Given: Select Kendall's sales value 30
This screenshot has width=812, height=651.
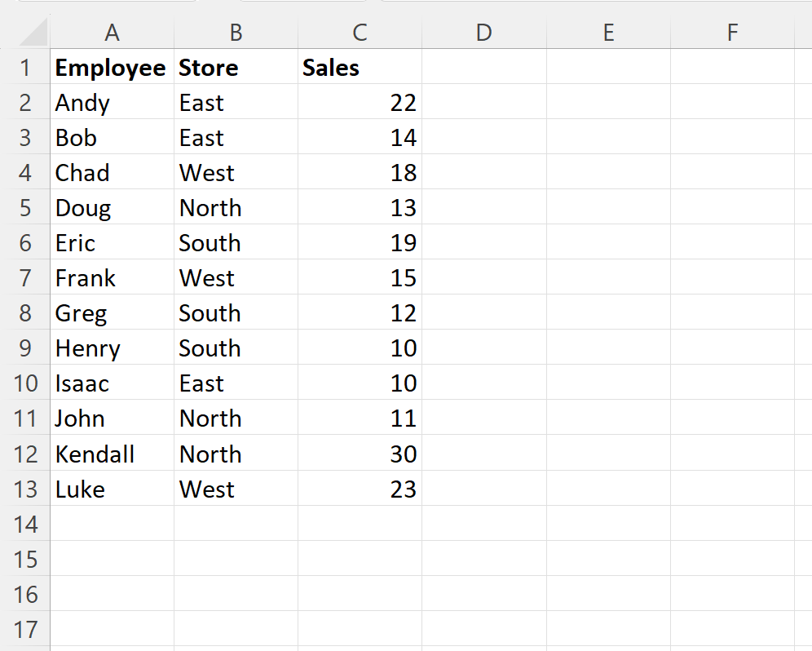Looking at the screenshot, I should [x=360, y=454].
